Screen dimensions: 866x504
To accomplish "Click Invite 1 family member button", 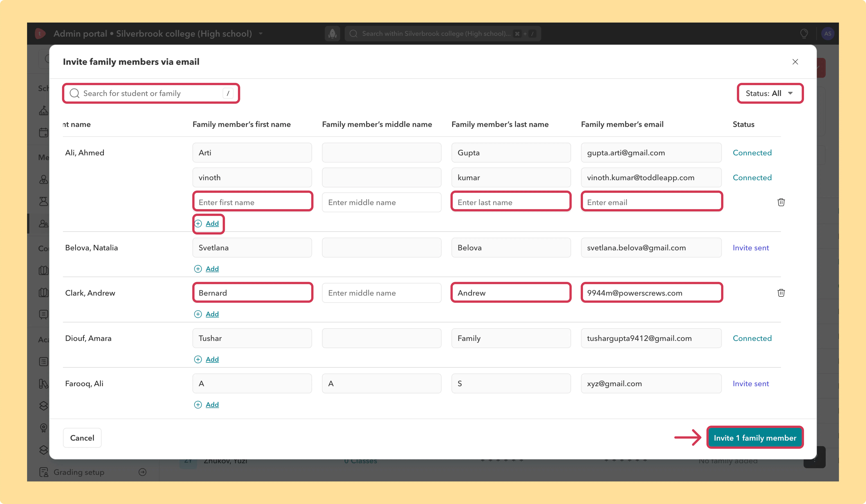I will (755, 438).
